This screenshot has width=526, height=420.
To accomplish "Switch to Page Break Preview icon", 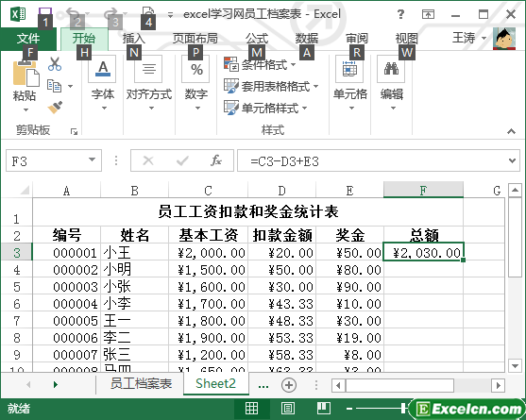I will click(x=324, y=408).
